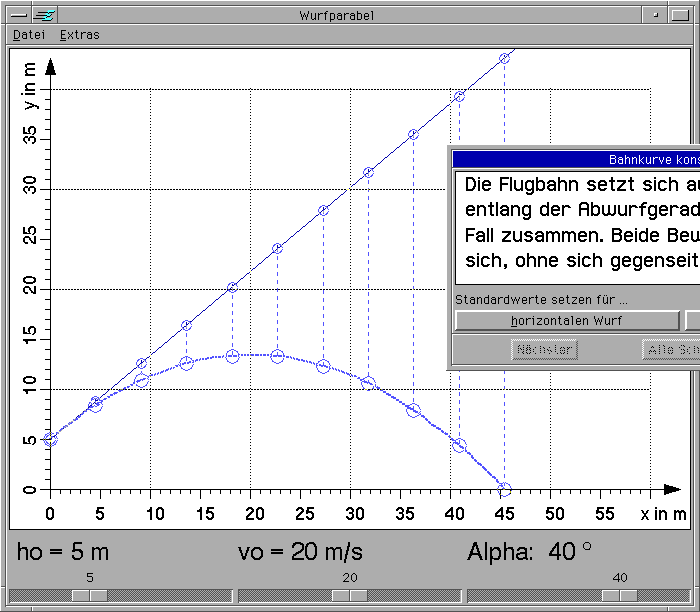Click the vo velocity slider handle
Viewport: 700px width, 612px height.
click(x=349, y=595)
